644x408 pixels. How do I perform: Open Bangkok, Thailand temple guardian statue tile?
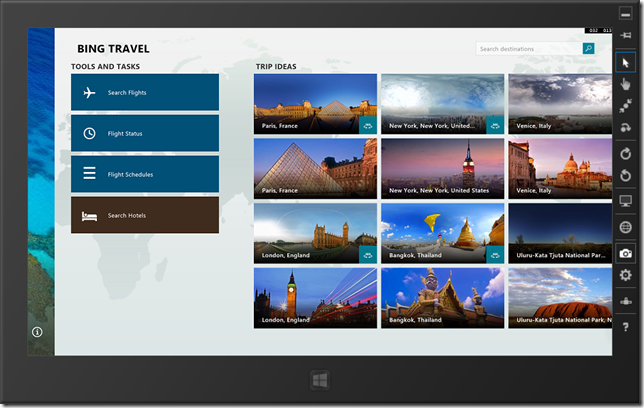pos(442,298)
